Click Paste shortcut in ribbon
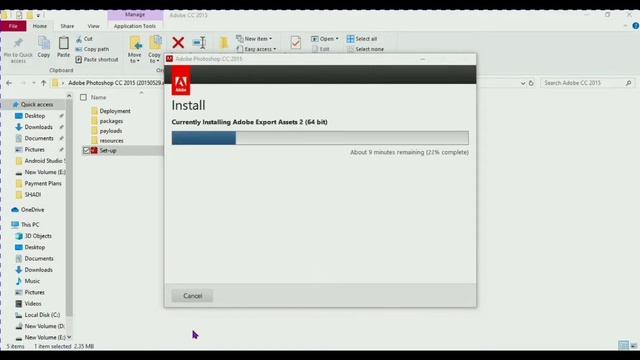The width and height of the screenshot is (640, 360). point(97,60)
